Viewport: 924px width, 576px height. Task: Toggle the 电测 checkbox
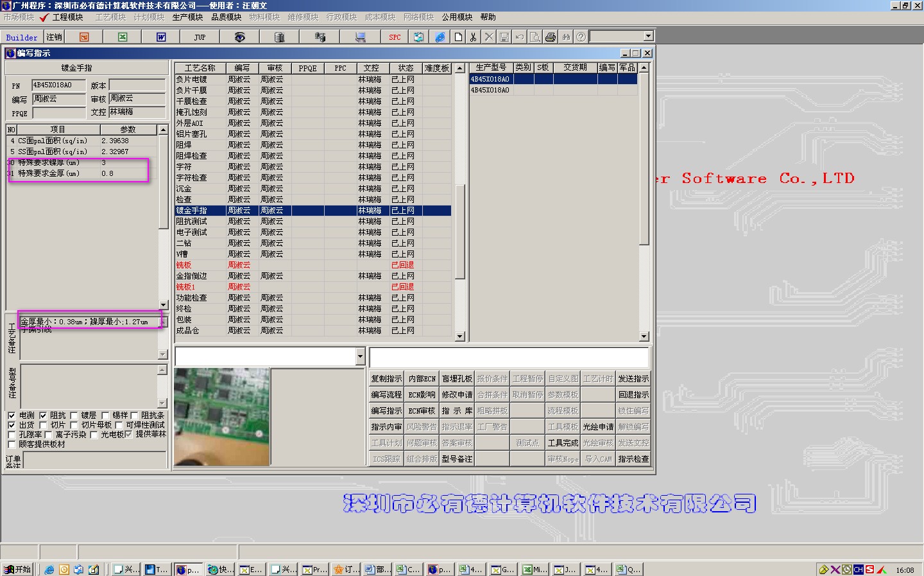[12, 415]
